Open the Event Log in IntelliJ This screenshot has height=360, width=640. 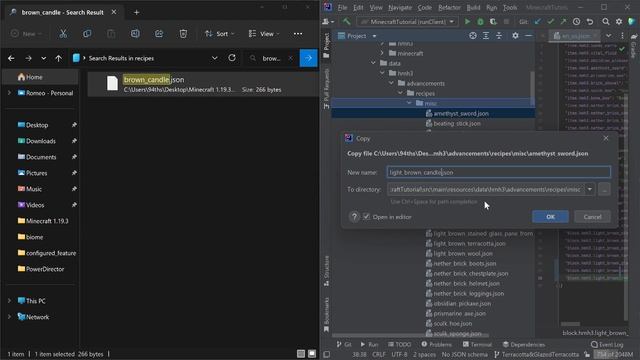click(607, 344)
